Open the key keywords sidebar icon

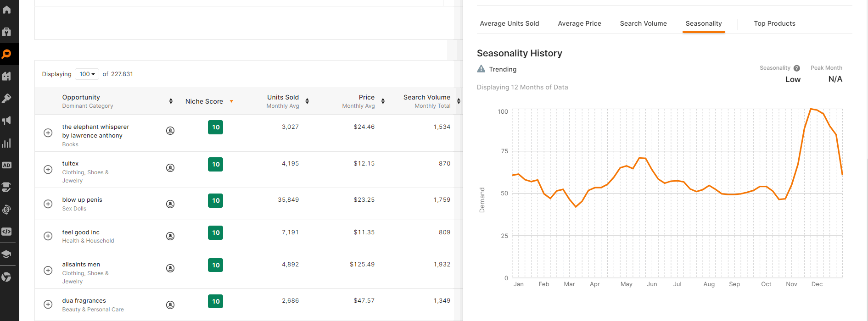[x=6, y=99]
